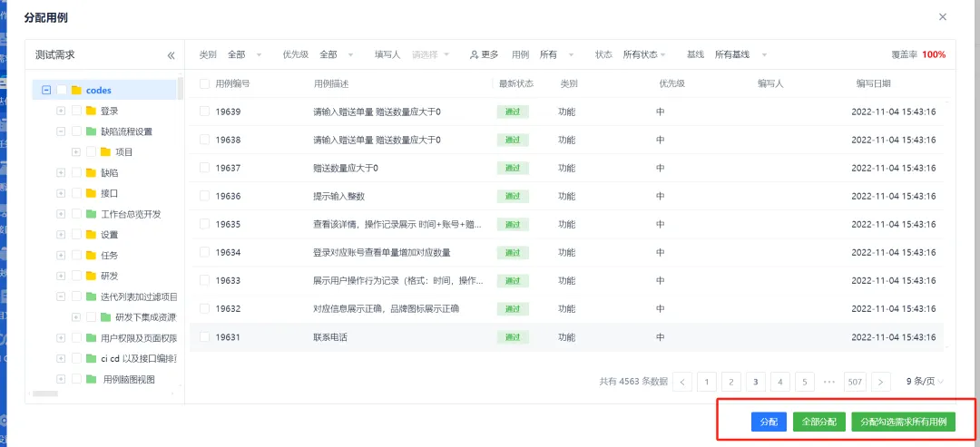Expand the 登录 tree node
The image size is (980, 447).
click(x=61, y=112)
